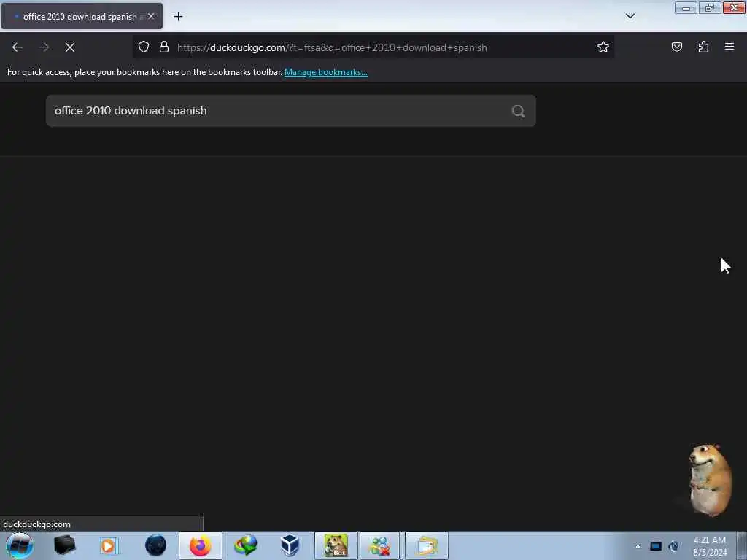Open the black folder taskbar icon
This screenshot has height=560, width=747.
tap(64, 545)
